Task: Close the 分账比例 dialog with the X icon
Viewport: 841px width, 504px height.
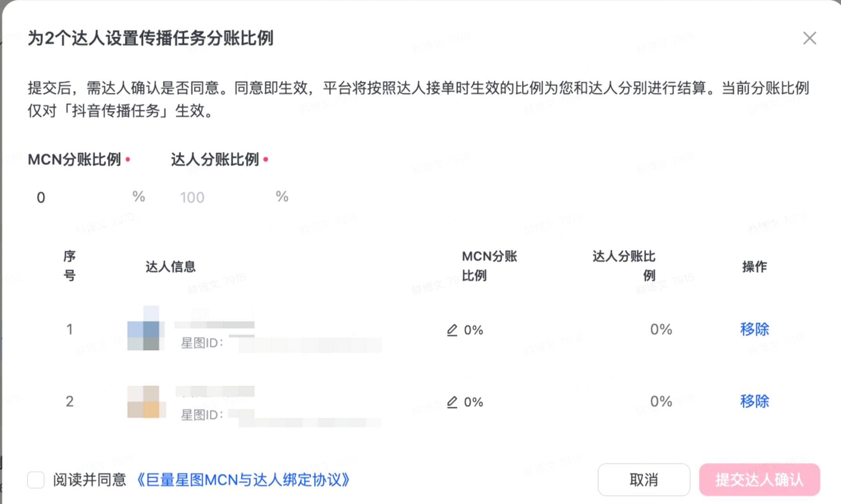Action: [x=809, y=38]
